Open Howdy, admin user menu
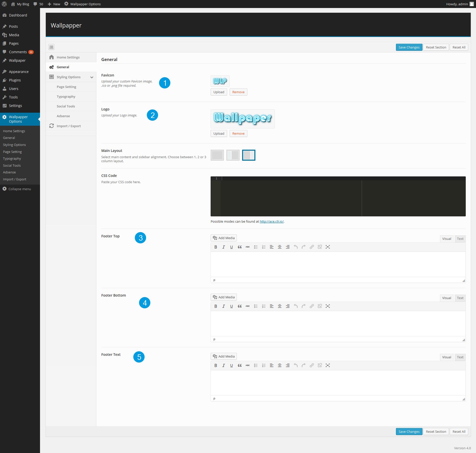This screenshot has height=453, width=476. (459, 4)
